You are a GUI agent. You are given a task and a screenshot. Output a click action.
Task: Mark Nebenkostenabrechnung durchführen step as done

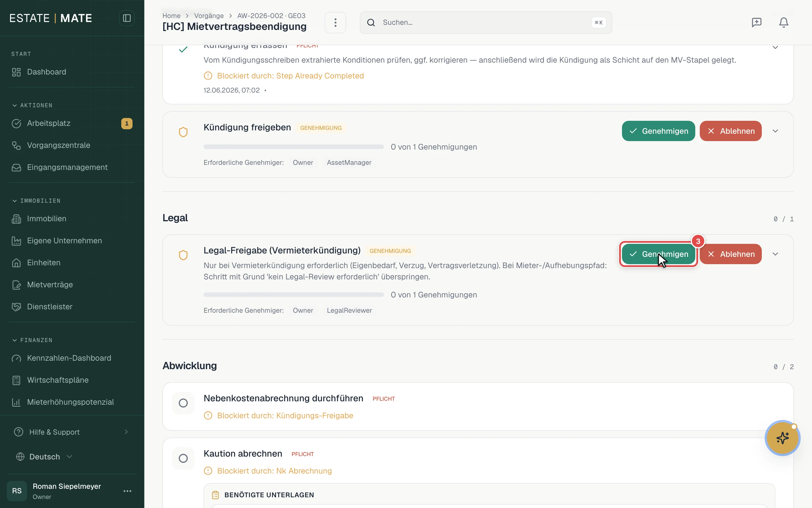coord(183,403)
